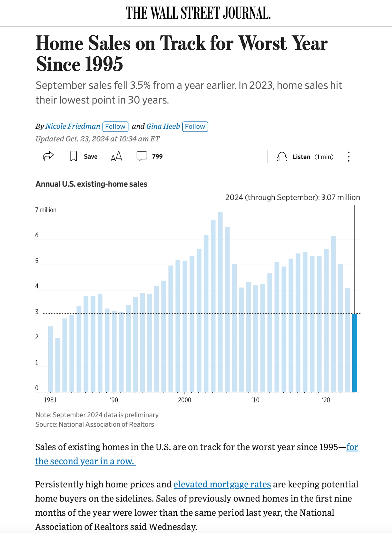
Task: Follow author Gina Heeb
Action: 195,126
